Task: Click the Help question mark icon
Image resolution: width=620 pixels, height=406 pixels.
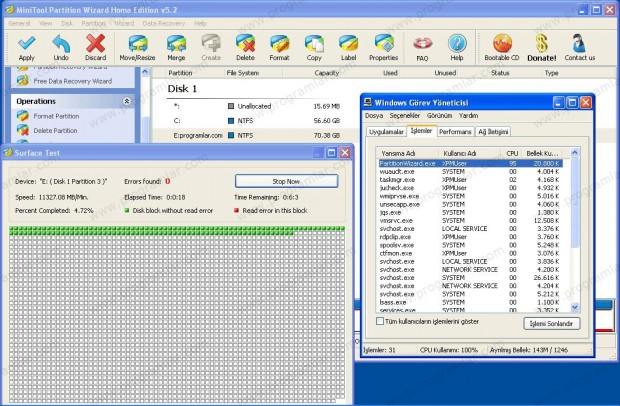Action: [457, 43]
